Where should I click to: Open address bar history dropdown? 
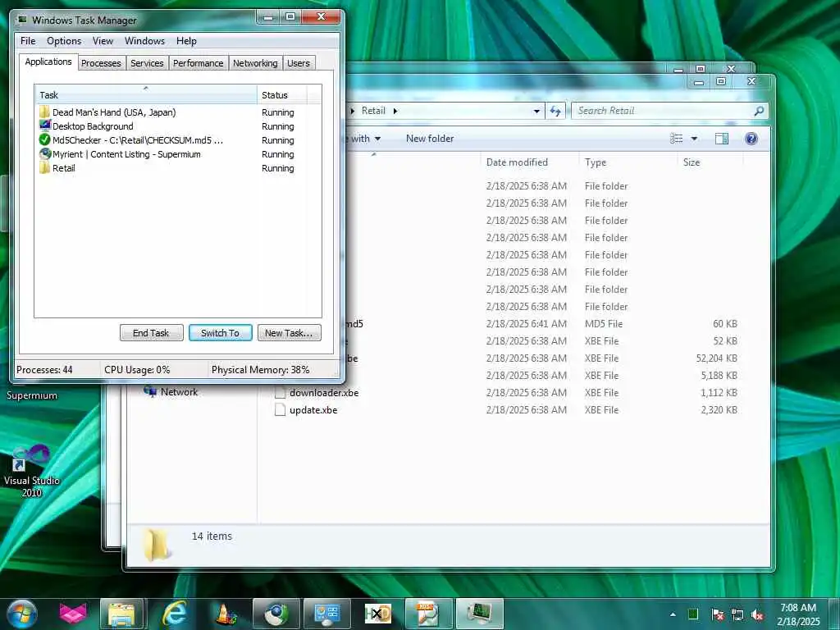[x=536, y=112]
